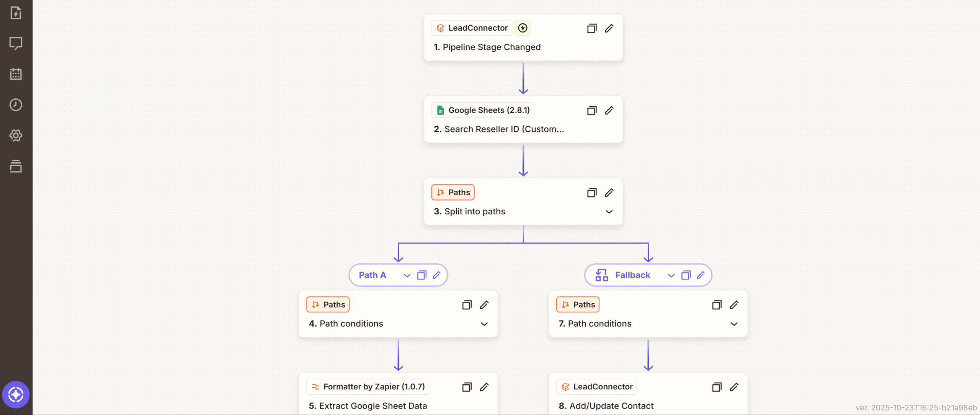Open the Path A dropdown chevron
Image resolution: width=980 pixels, height=415 pixels.
[x=407, y=275]
